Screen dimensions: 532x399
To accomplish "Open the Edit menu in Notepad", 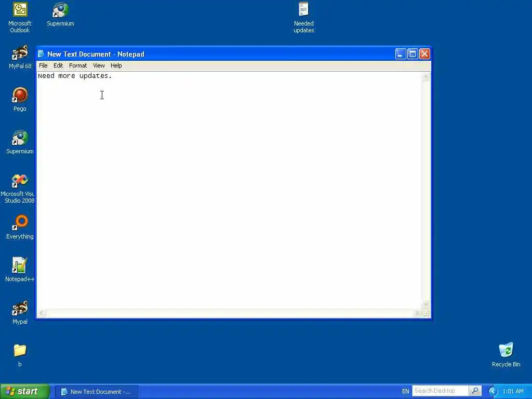I will click(58, 65).
